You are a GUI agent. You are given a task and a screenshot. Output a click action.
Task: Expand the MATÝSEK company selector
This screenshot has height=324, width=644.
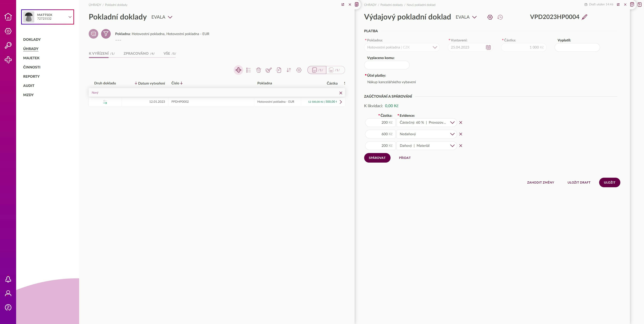click(x=48, y=17)
